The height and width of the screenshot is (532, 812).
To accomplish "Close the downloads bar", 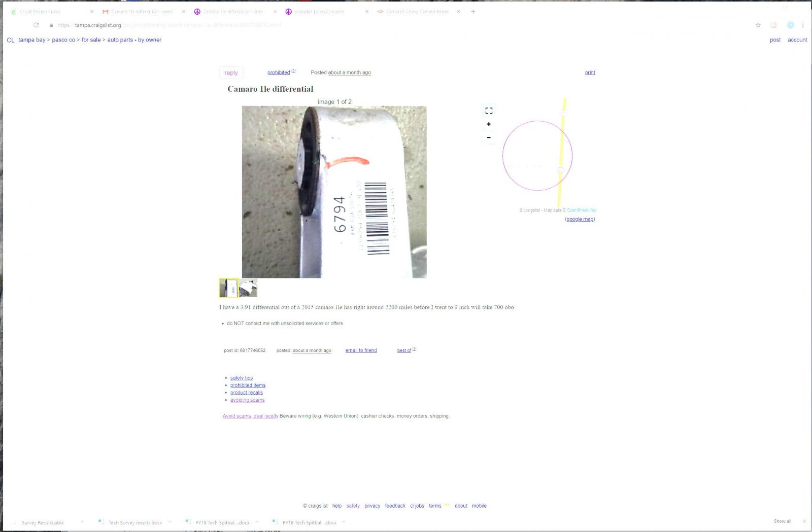I will tap(804, 521).
